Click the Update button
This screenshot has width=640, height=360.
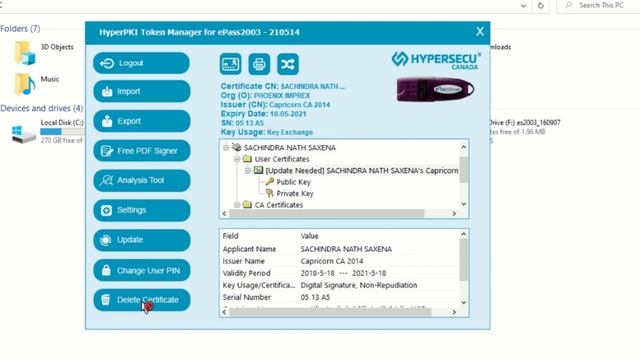[x=141, y=240]
